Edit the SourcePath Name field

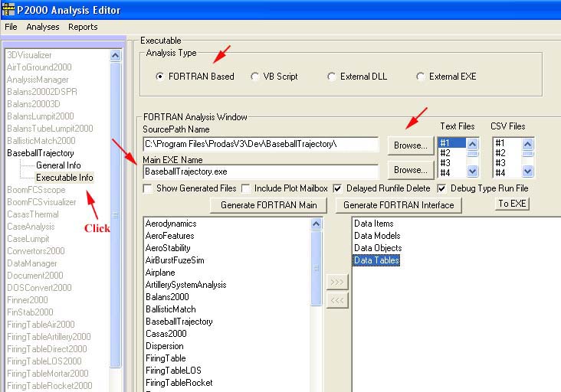[261, 144]
